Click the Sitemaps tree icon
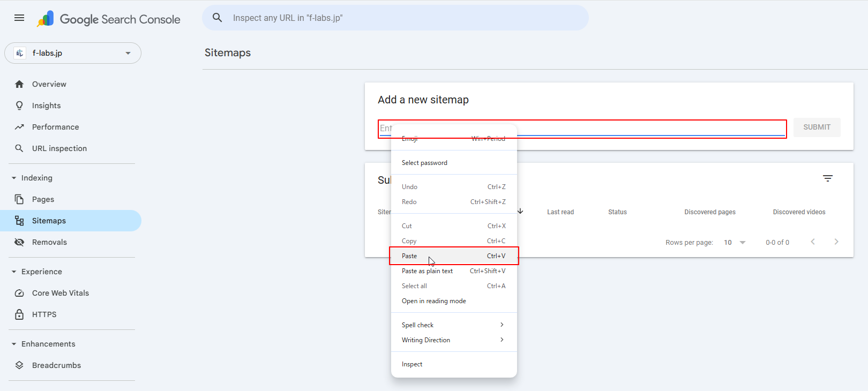The height and width of the screenshot is (391, 868). [x=19, y=221]
